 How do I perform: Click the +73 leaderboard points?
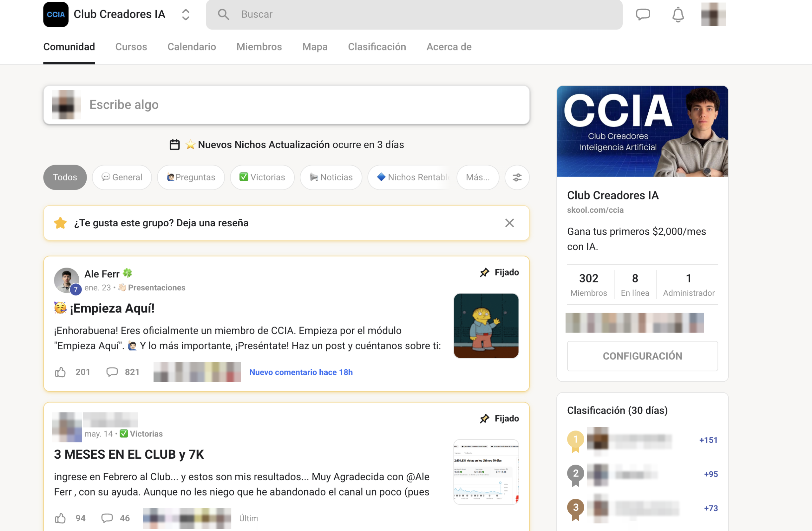711,508
